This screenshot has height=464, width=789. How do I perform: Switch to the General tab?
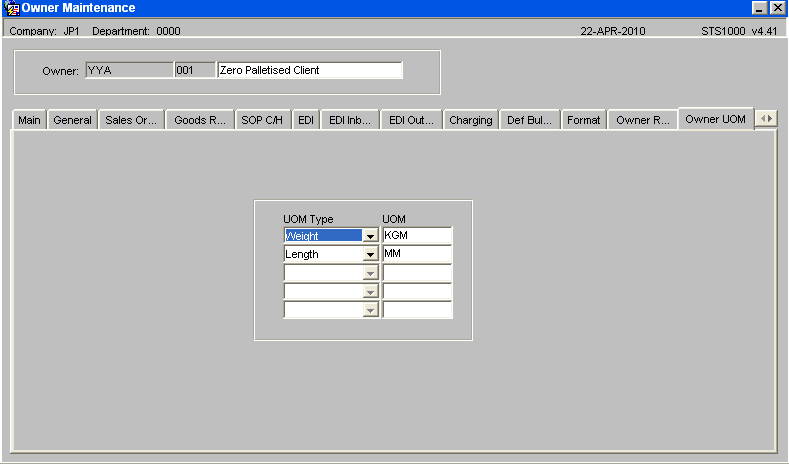tap(72, 120)
